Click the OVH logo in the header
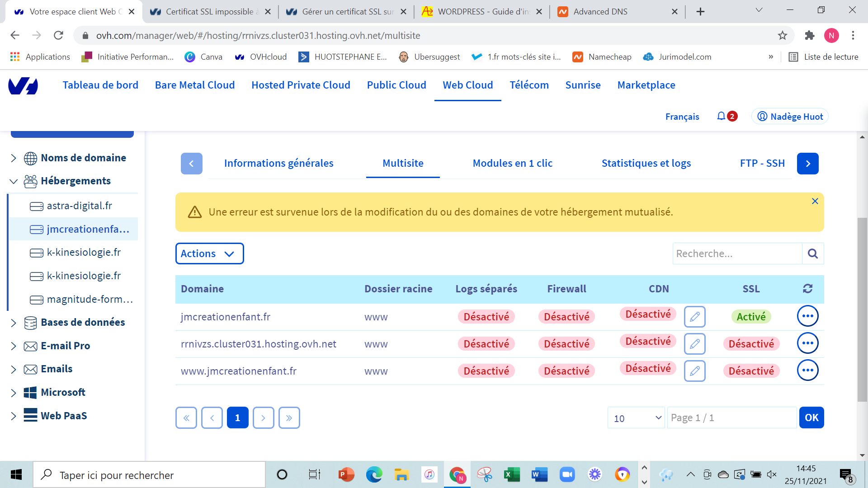 (x=23, y=85)
